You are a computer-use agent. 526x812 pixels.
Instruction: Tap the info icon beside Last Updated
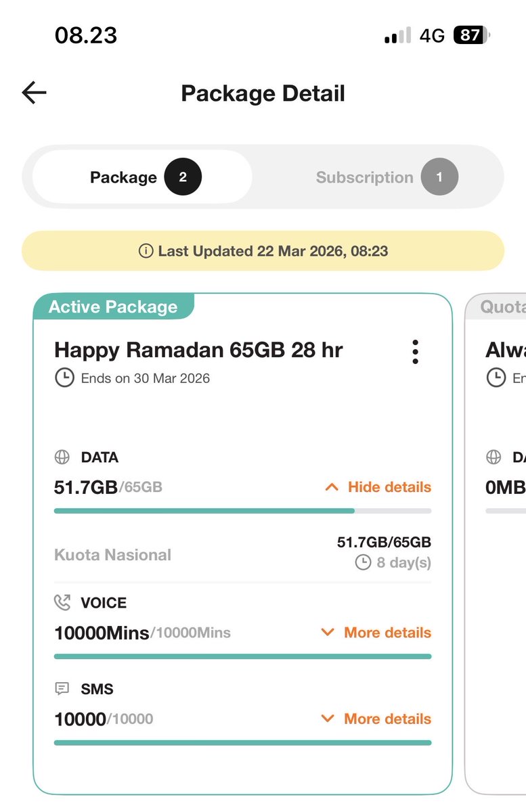(146, 251)
